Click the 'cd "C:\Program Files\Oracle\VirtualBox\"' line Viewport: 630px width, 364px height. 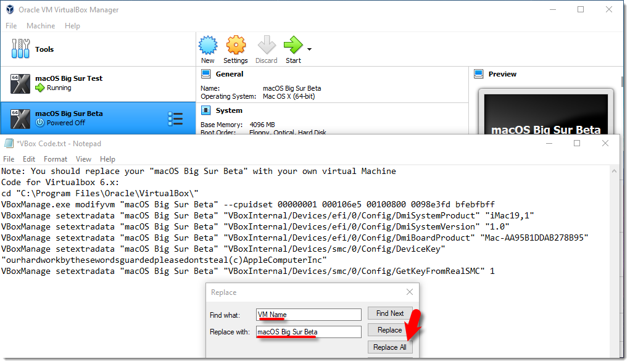(x=99, y=193)
